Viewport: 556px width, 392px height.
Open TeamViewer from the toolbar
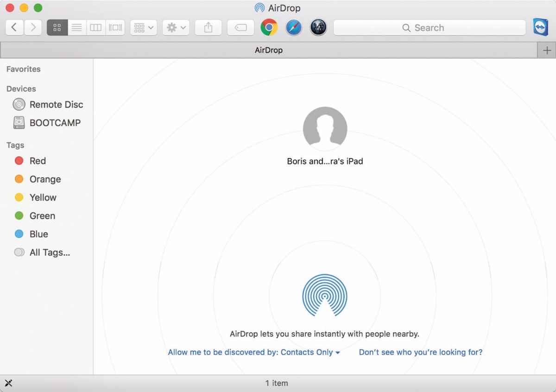click(x=541, y=27)
